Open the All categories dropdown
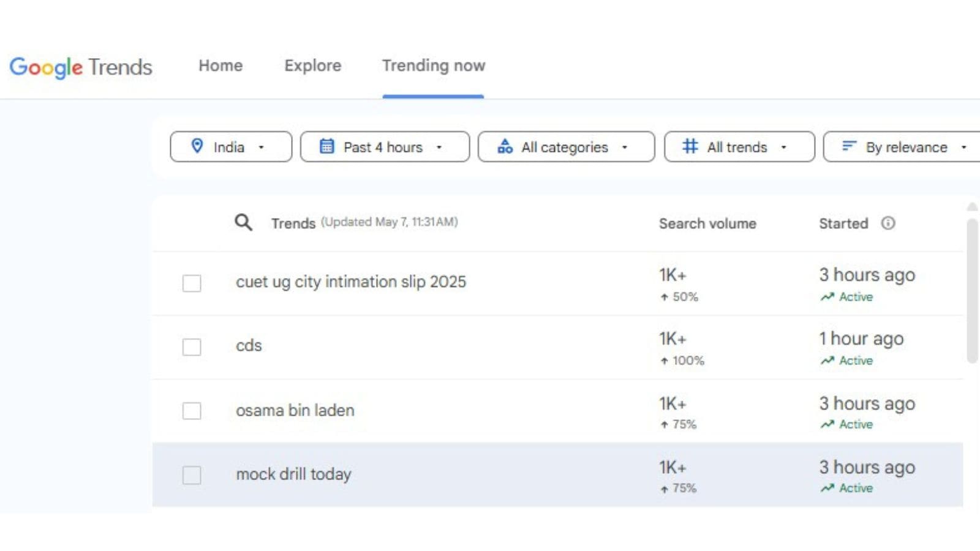This screenshot has width=980, height=551. tap(566, 147)
